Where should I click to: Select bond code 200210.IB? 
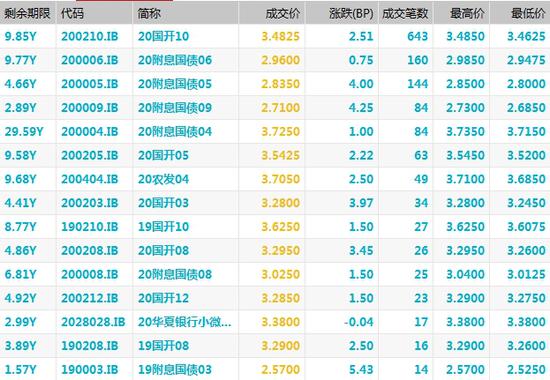pyautogui.click(x=90, y=36)
